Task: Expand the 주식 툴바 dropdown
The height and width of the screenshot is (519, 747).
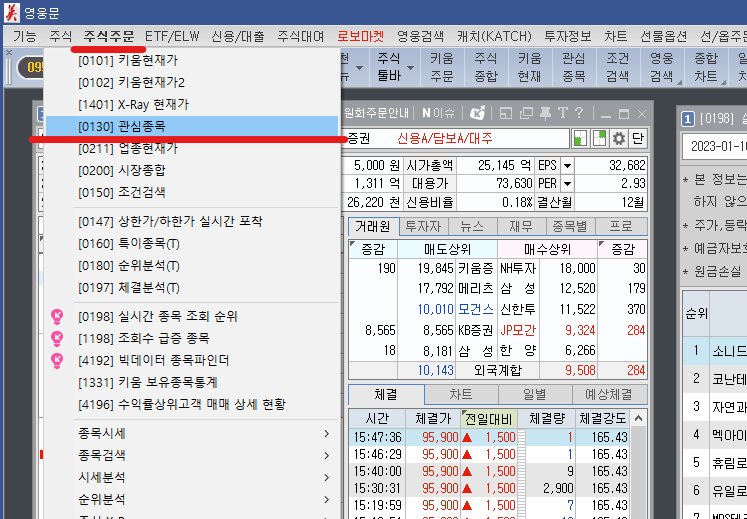Action: (x=410, y=68)
